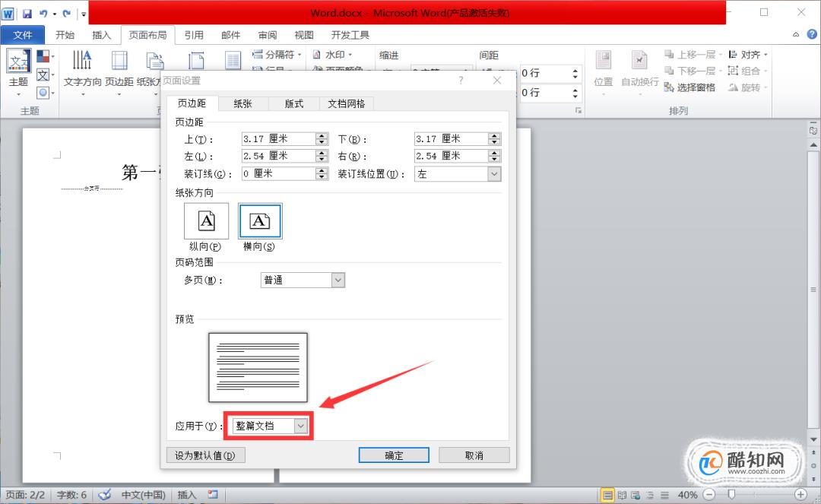
Task: Close the Page Setup (页面设置) dialog
Action: (497, 81)
